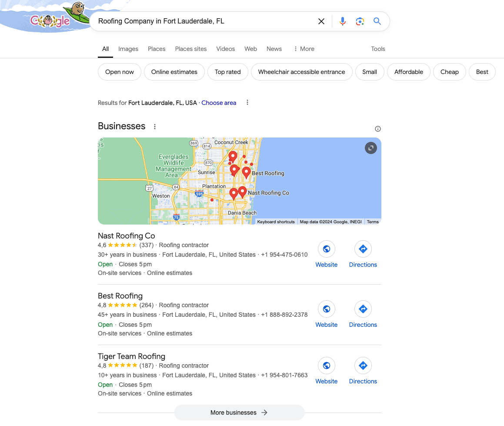Screen dimensions: 504x426
Task: Click the (187) reviews count for Tiger Team
Action: coord(146,366)
